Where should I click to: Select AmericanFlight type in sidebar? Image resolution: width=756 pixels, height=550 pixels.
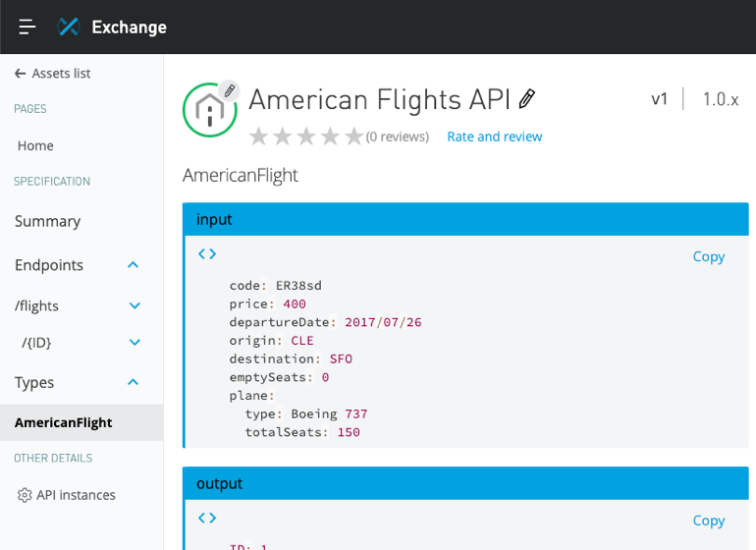click(81, 422)
